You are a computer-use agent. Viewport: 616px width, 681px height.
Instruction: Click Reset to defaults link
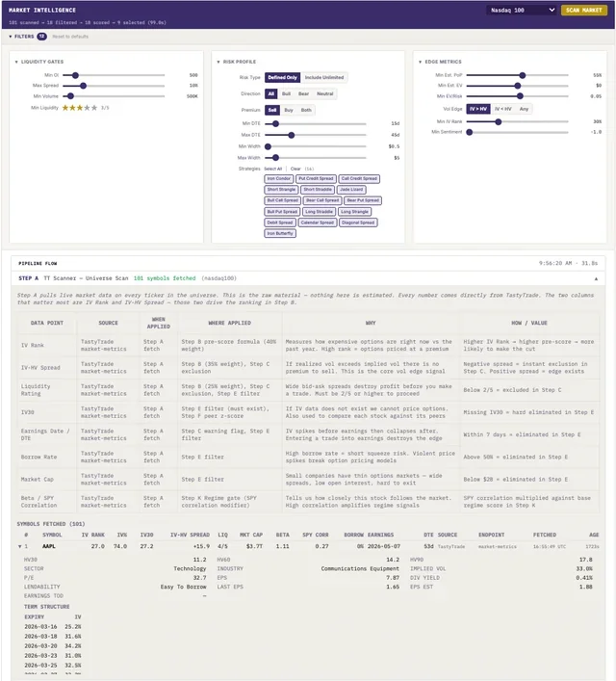click(70, 37)
